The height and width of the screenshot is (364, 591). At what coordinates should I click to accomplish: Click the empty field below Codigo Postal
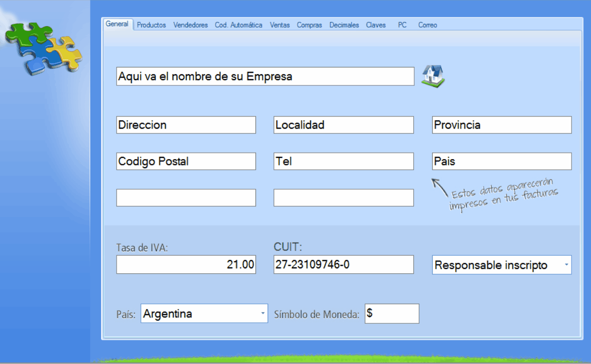(186, 198)
